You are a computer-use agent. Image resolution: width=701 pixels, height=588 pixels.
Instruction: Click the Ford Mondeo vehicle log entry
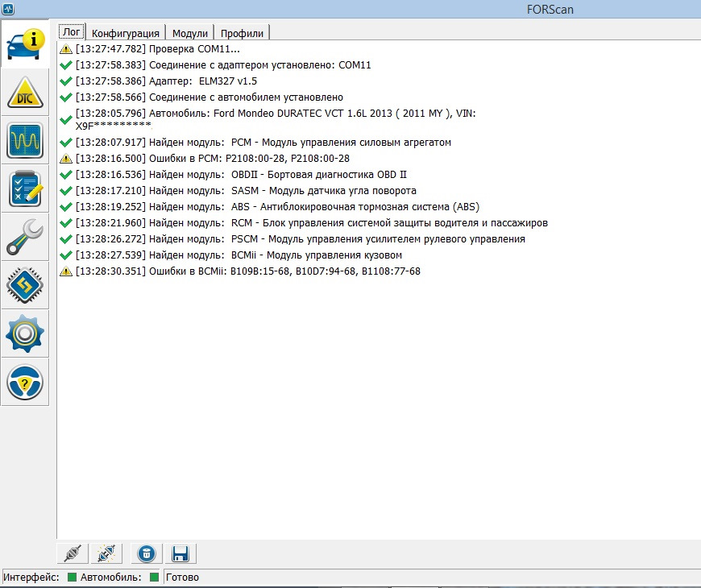point(268,120)
